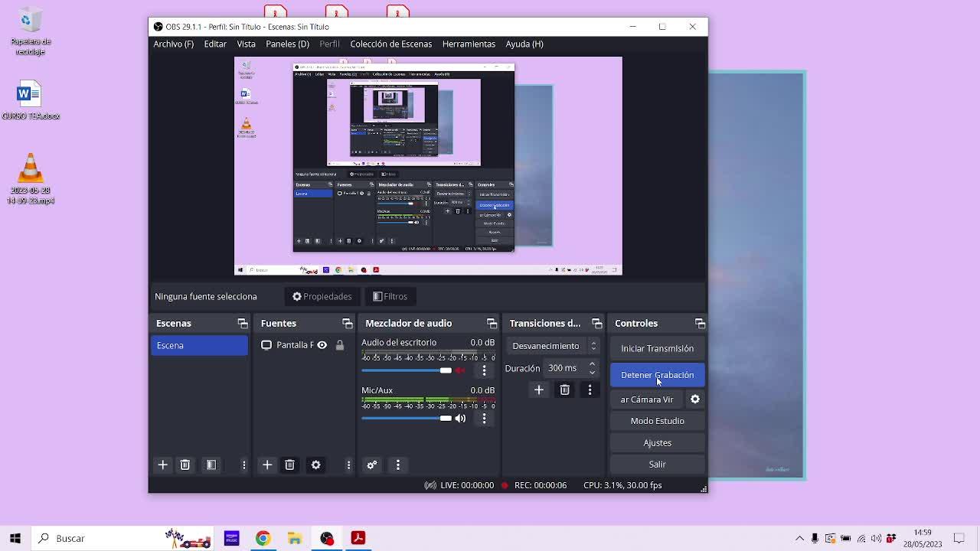Open scene filters icon in Escenas panel
980x551 pixels.
(211, 465)
